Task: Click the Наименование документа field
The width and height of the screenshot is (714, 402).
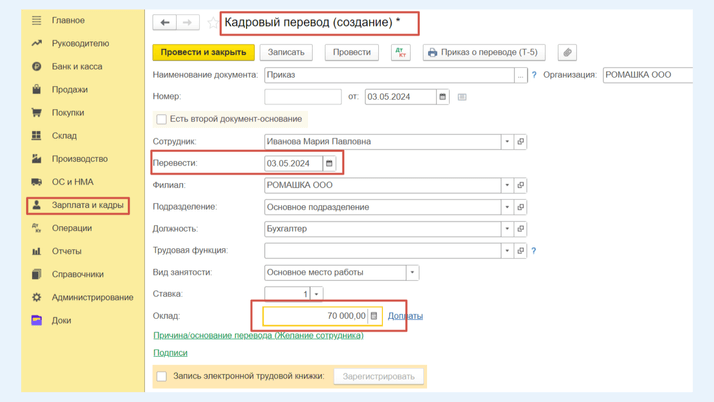Action: tap(389, 75)
